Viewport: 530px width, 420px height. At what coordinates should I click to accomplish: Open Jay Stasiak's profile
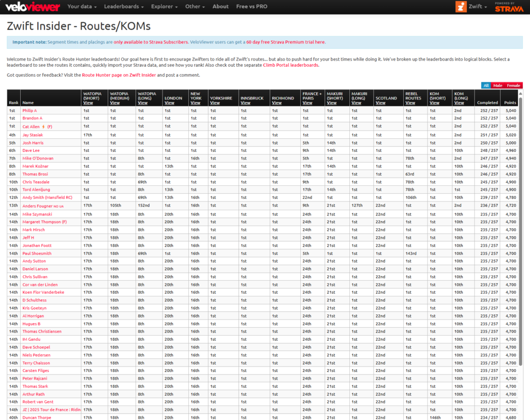pos(33,135)
